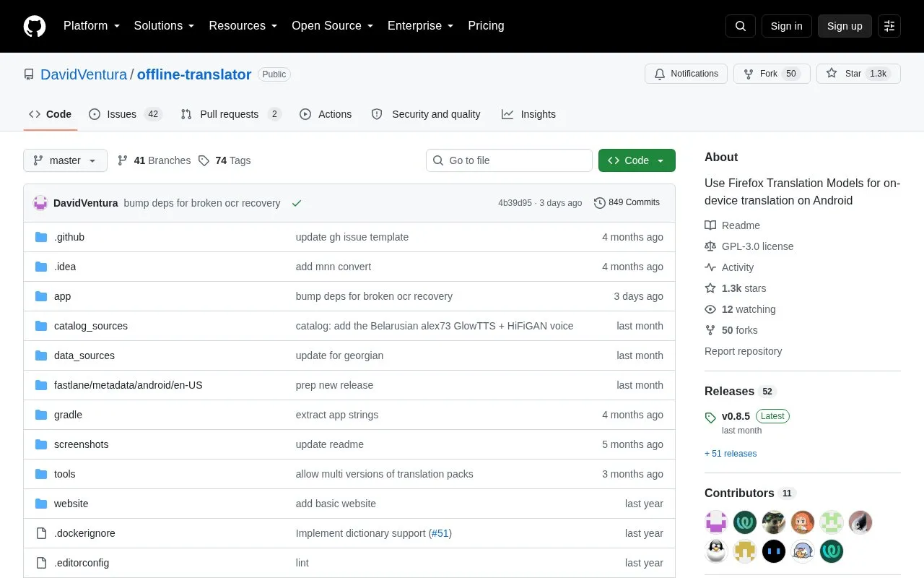Click the fork icon in Fork button

[x=749, y=74]
